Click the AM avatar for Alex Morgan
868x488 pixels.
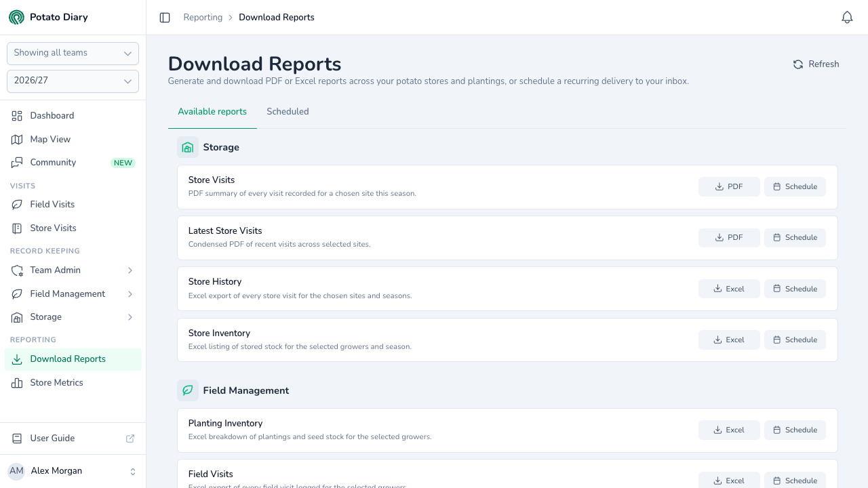coord(16,471)
